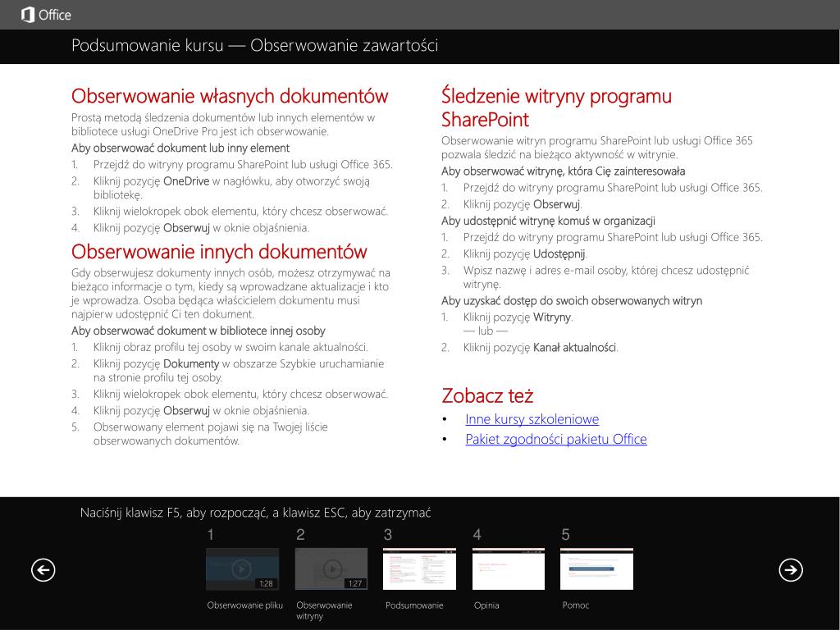Screen dimensions: 840x630
Task: Click heading 'Obserwowanie własnych dokumentów'
Action: [x=230, y=97]
